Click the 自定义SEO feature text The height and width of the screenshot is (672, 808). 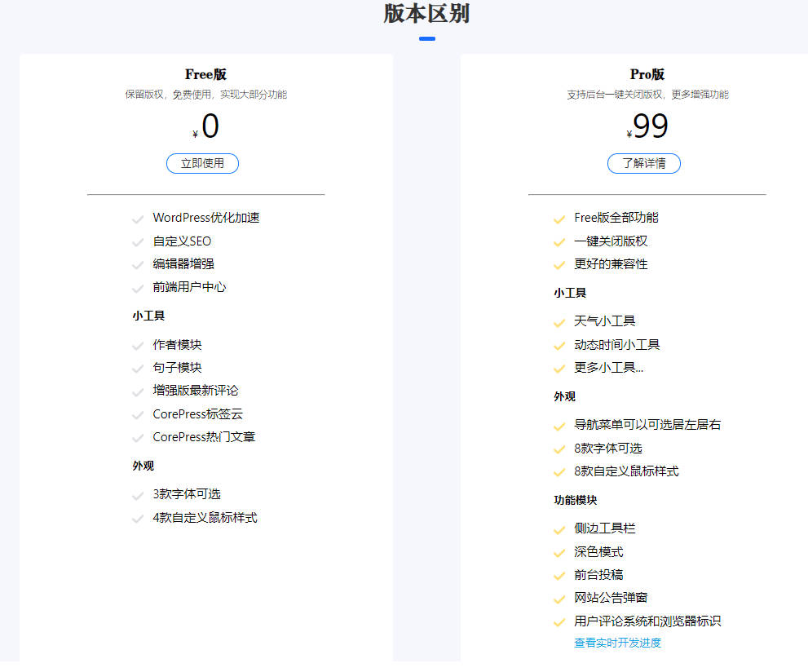coord(182,241)
